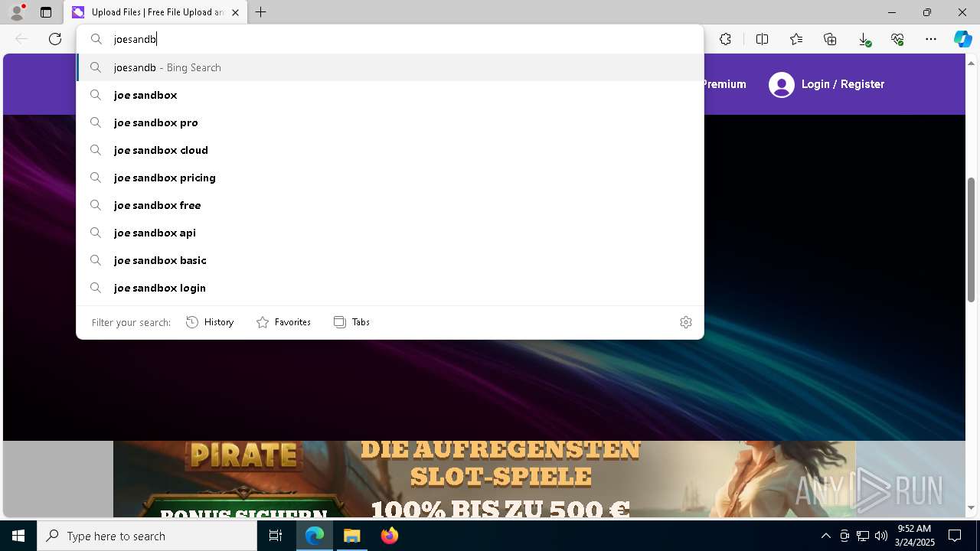Open a new tab with plus button
The height and width of the screenshot is (551, 980).
(261, 12)
